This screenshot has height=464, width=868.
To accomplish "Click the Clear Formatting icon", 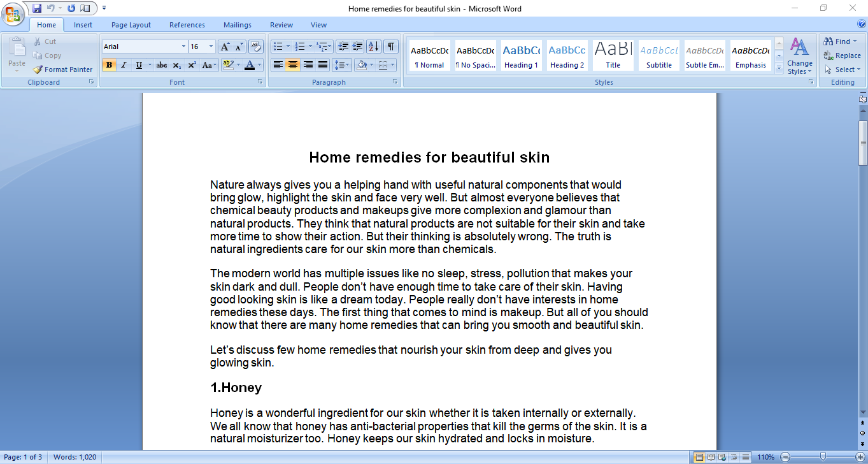I will pyautogui.click(x=256, y=47).
